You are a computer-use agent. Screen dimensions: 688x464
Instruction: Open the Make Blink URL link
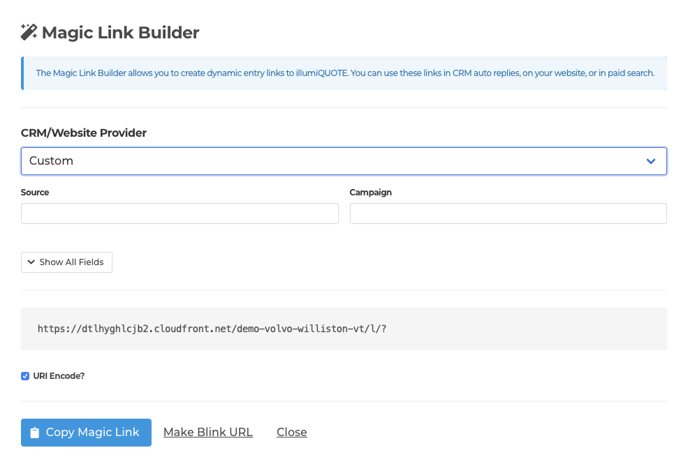coord(208,432)
